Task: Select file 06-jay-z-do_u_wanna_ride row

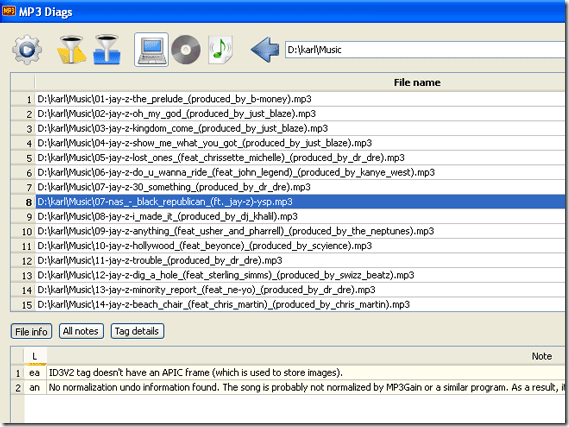Action: (x=300, y=172)
